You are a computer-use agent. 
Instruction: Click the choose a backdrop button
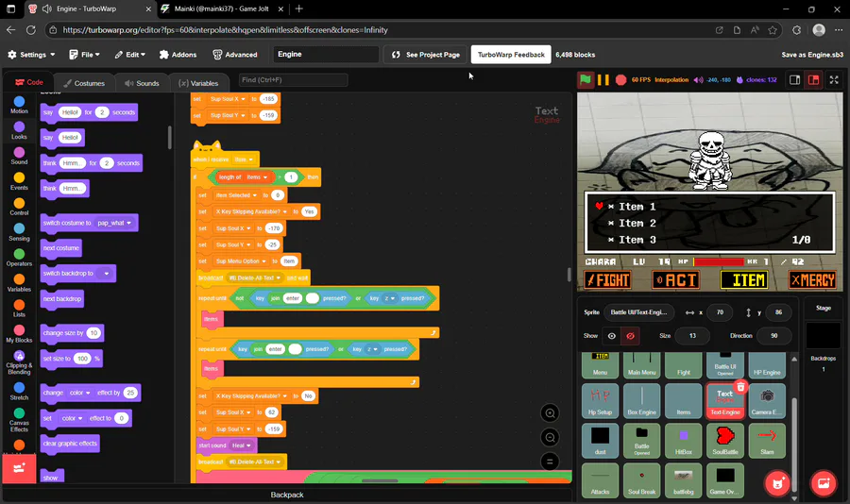tap(823, 483)
